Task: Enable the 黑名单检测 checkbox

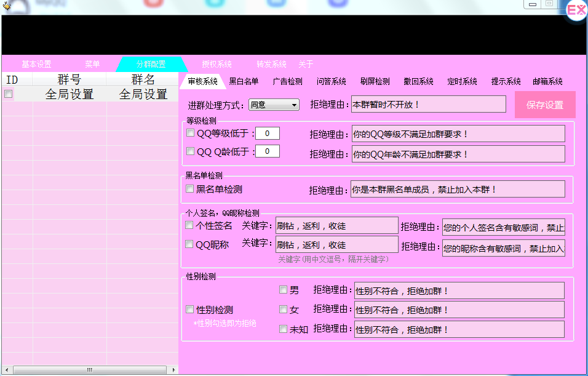Action: tap(189, 189)
